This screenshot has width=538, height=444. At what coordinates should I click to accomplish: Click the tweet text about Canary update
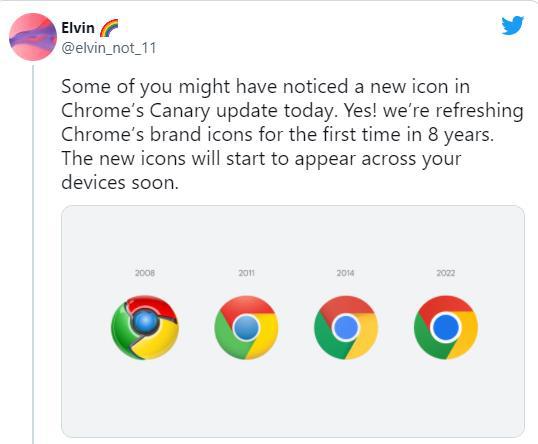(292, 134)
